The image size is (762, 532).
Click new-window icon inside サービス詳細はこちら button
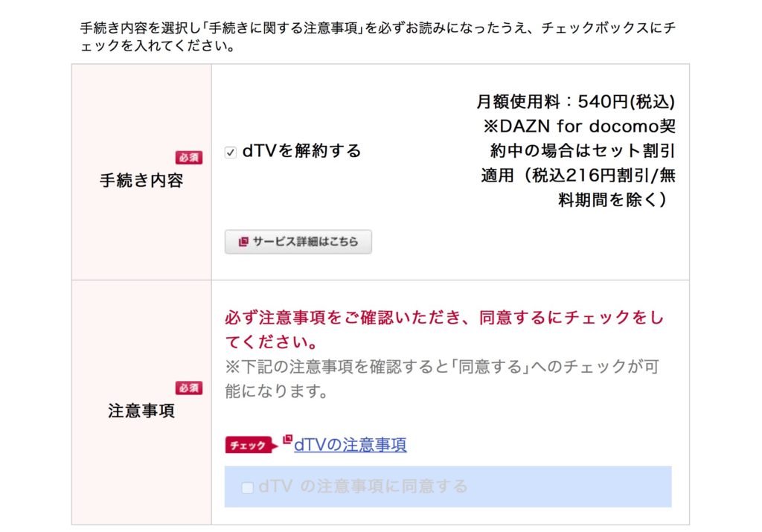(243, 242)
